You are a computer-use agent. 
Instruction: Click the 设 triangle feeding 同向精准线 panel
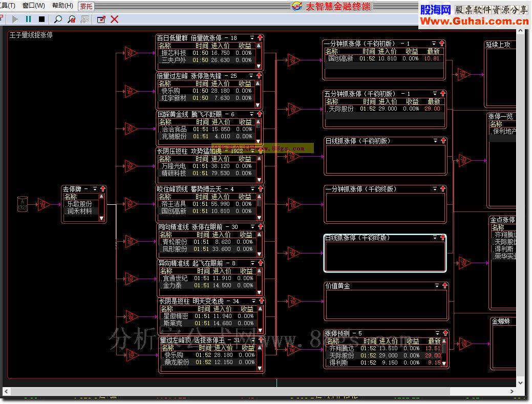tap(131, 242)
